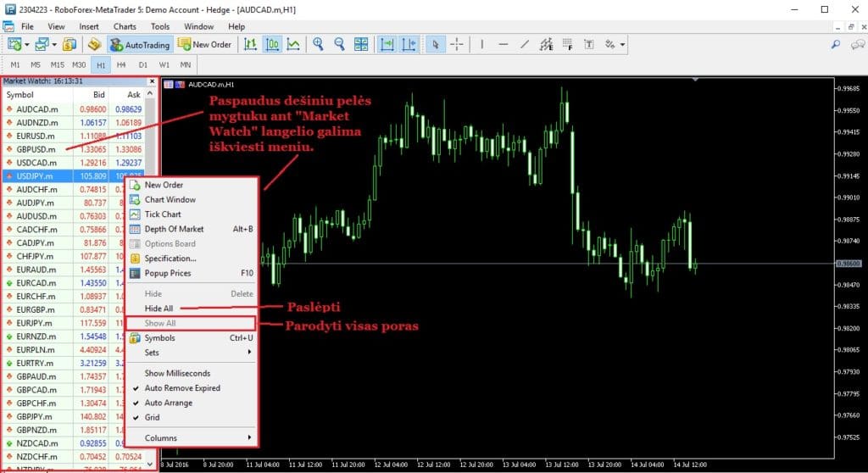Image resolution: width=868 pixels, height=473 pixels.
Task: Open the search magnifier icon
Action: 836,45
